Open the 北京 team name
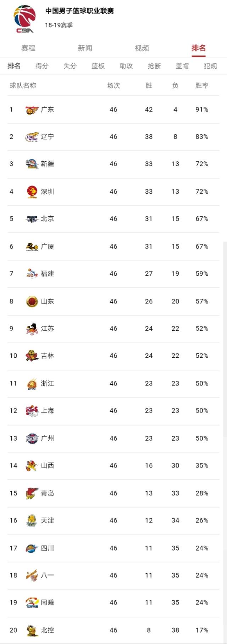This screenshot has height=644, width=227. [48, 219]
